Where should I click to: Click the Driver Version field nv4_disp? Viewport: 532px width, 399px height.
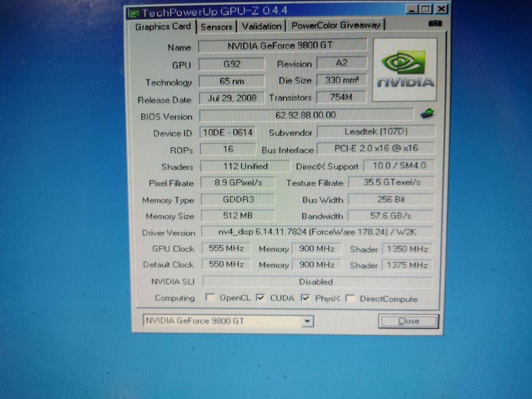tap(317, 232)
